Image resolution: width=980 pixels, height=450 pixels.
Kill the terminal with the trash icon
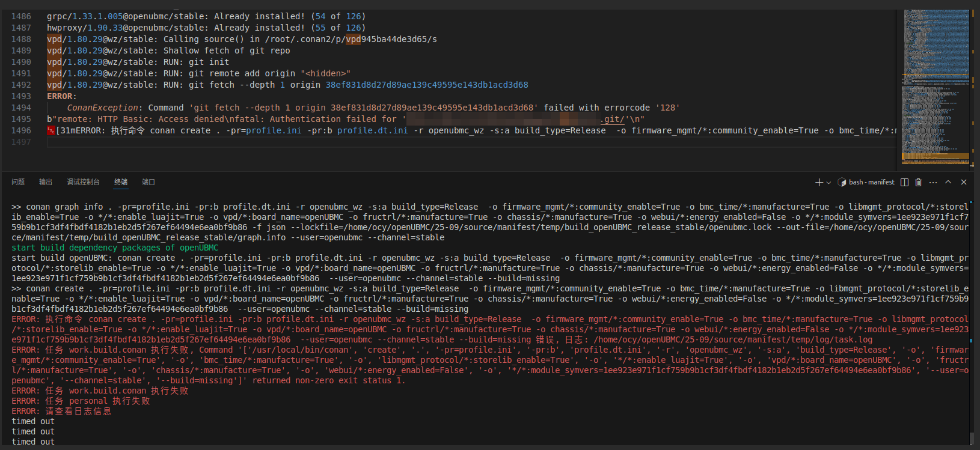(x=918, y=182)
